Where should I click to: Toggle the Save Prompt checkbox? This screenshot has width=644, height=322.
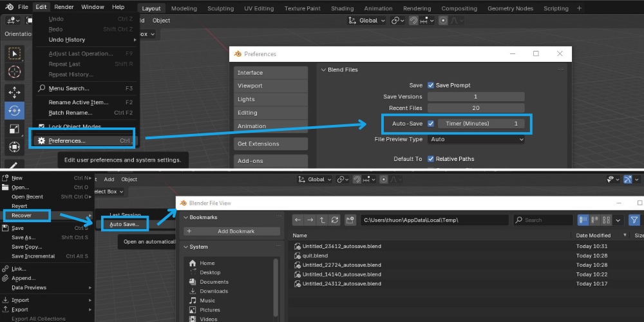431,85
